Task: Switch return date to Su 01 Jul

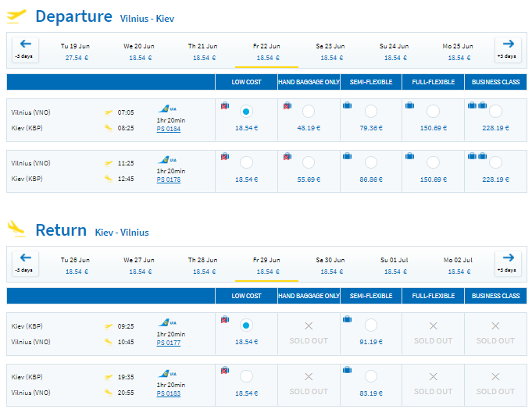Action: point(395,265)
